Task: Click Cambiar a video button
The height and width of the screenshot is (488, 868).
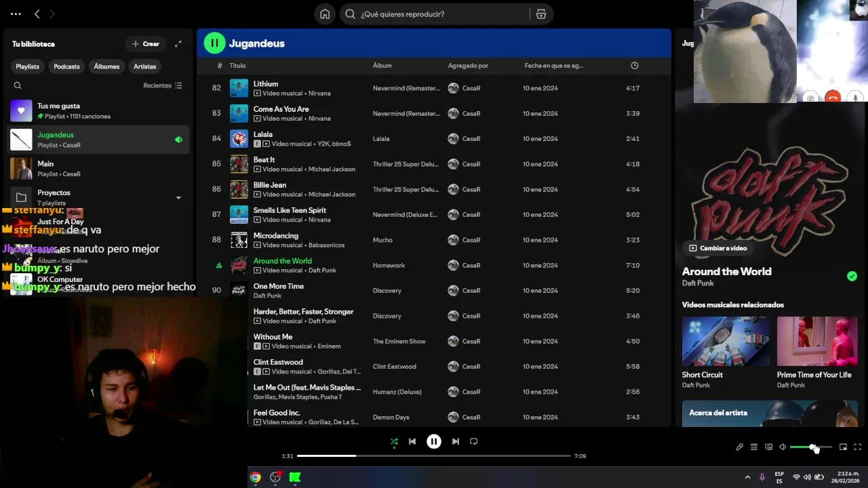Action: 717,248
